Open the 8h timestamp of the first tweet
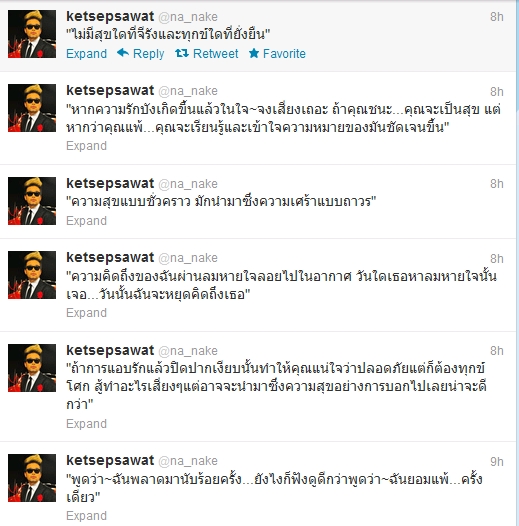 click(497, 17)
